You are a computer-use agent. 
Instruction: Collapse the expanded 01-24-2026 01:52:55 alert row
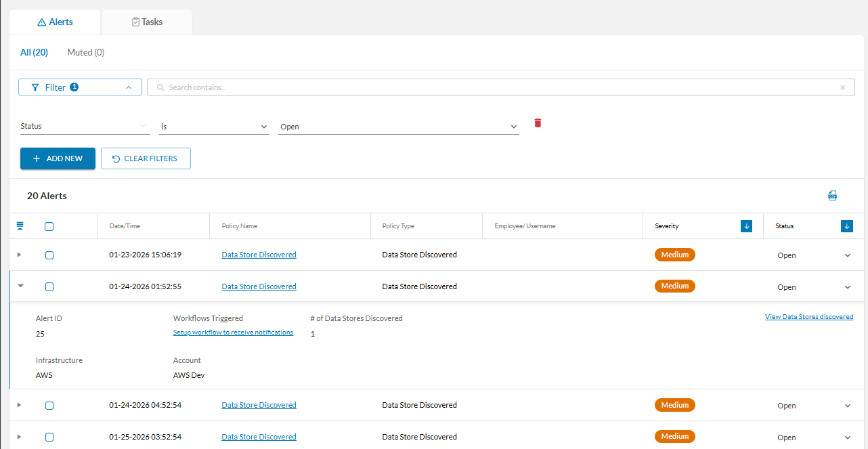[20, 286]
